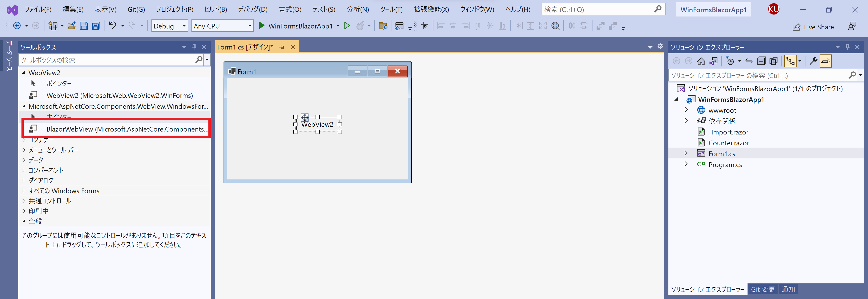Click the main 検索 (Ctrl+Q) search box

[x=603, y=9]
